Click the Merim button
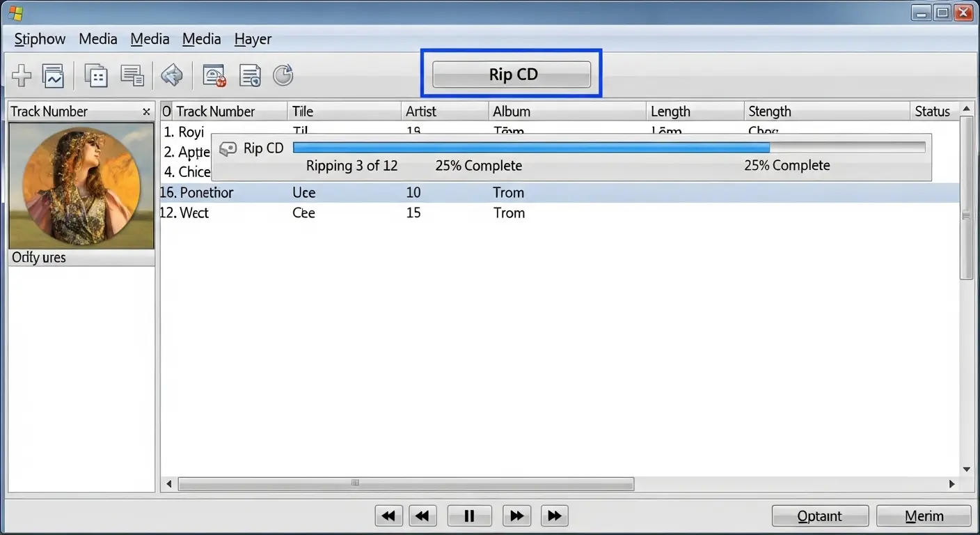 [x=924, y=516]
